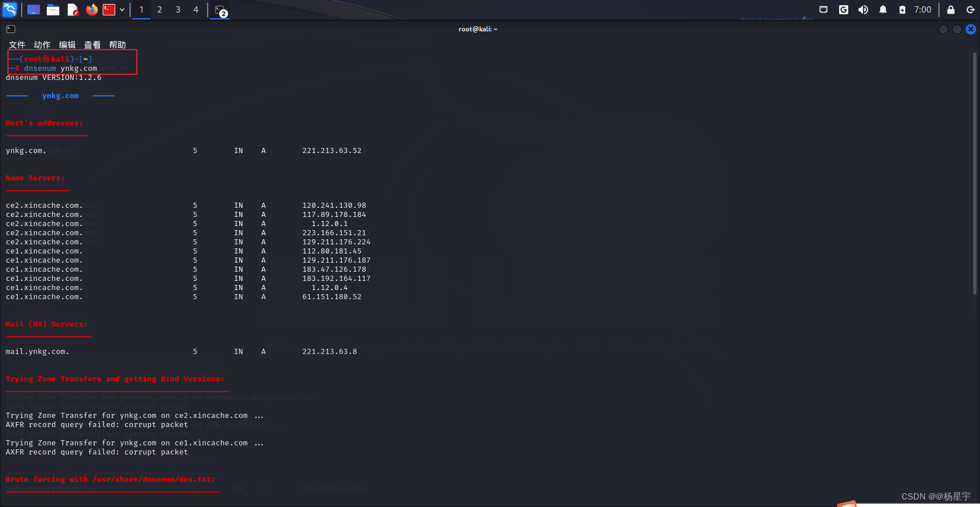Click the 'Brute forcing with /usr/share/dnsenum/dns.txt:' heading
The width and height of the screenshot is (980, 507).
(111, 480)
